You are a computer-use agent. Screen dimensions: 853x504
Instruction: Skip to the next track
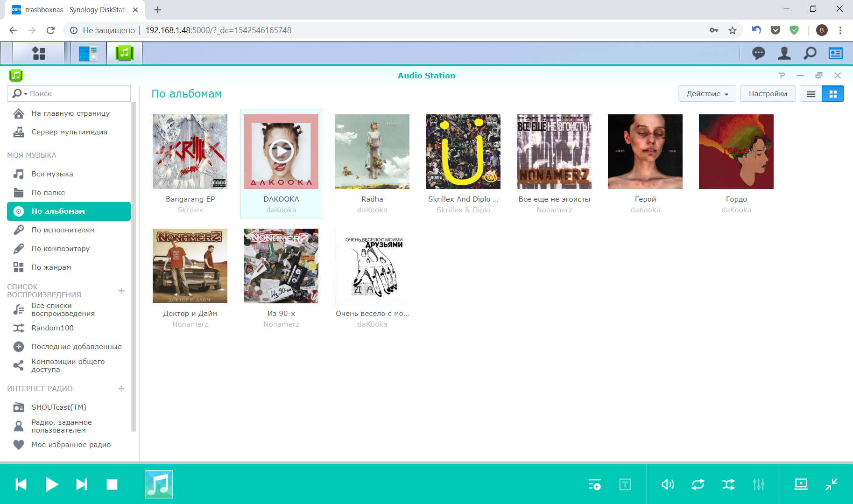(82, 484)
